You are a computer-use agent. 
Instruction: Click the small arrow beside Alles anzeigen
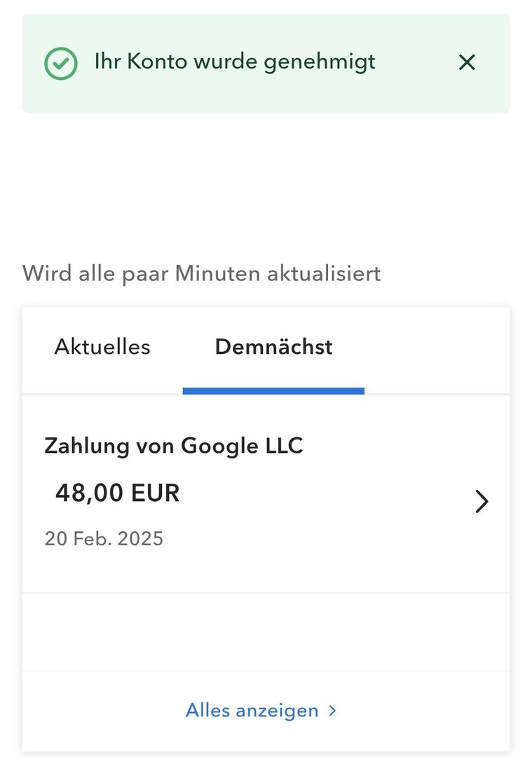(333, 711)
